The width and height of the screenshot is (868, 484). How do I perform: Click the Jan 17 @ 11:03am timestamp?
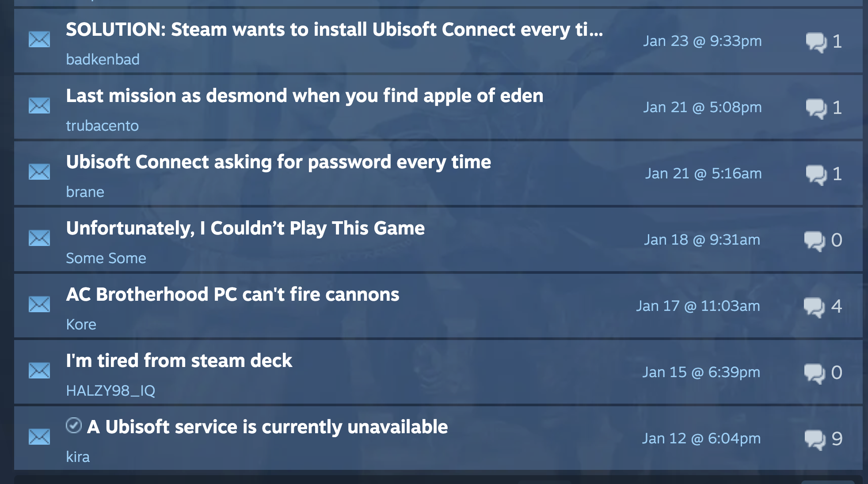[x=698, y=306]
